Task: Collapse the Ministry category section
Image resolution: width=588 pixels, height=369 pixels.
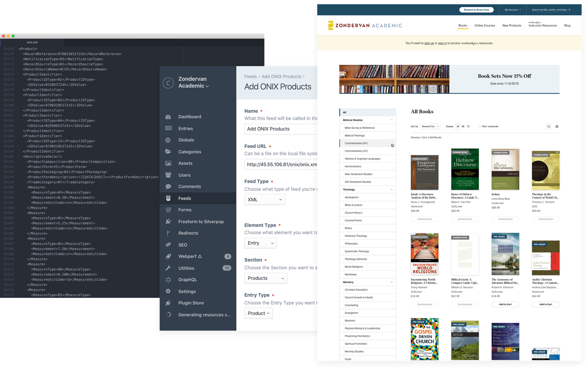Action: point(391,282)
